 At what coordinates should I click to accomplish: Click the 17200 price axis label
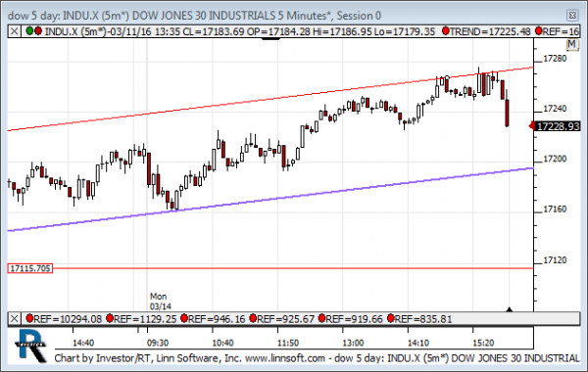pos(555,160)
